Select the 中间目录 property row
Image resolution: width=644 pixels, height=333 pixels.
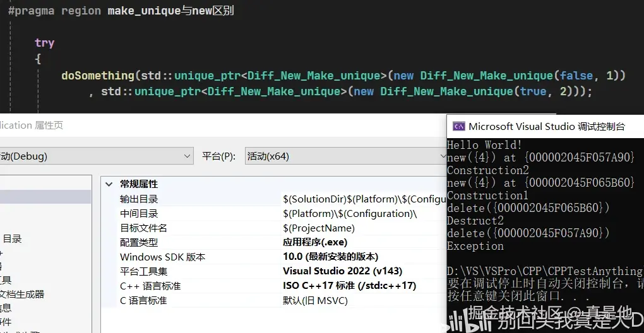274,214
